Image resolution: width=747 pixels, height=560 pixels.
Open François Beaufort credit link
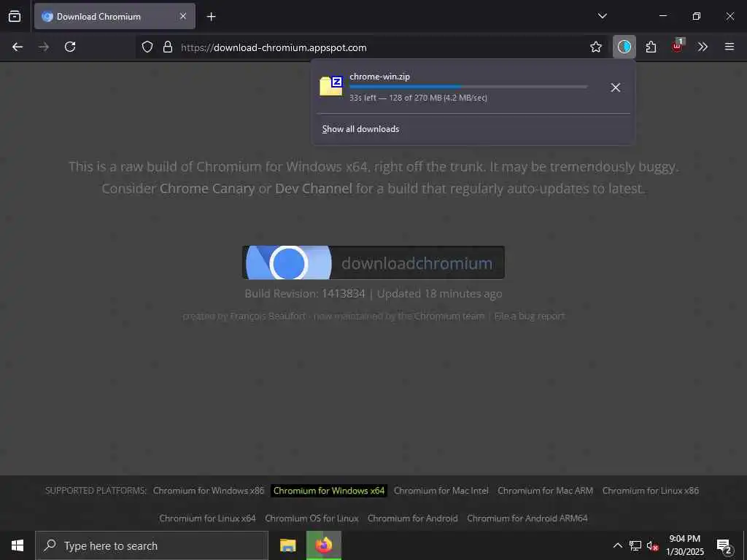pos(268,316)
